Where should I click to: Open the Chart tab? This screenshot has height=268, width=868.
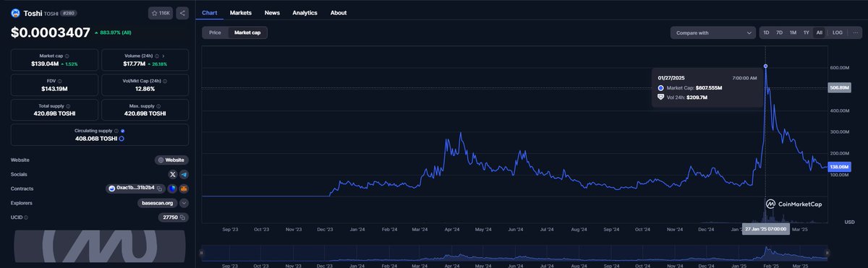(x=209, y=13)
